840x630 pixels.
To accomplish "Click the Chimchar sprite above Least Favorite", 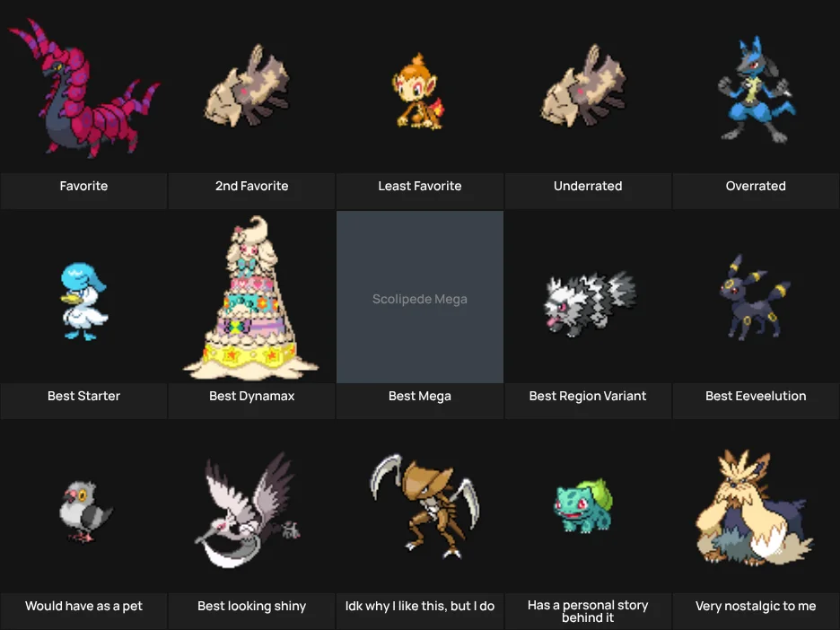I will coord(418,91).
